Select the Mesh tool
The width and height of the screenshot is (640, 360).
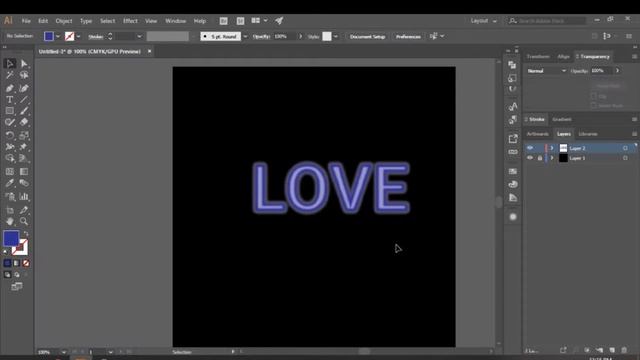pos(10,171)
